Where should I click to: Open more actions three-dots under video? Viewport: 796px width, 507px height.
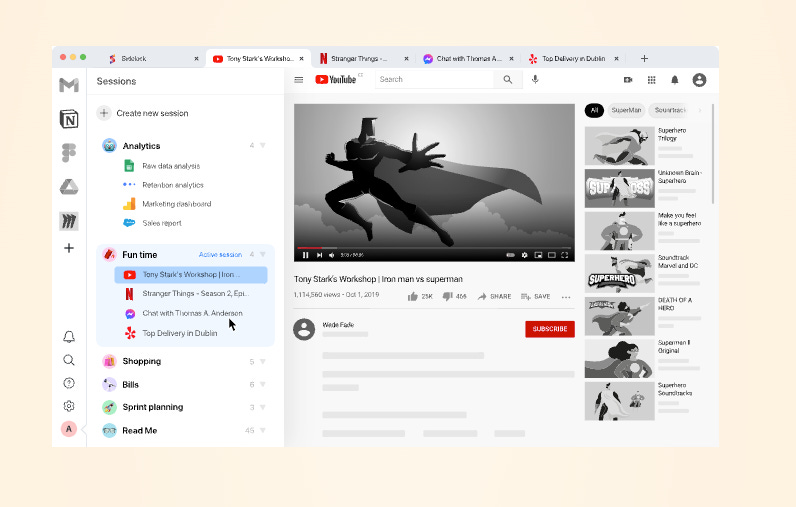pos(566,297)
